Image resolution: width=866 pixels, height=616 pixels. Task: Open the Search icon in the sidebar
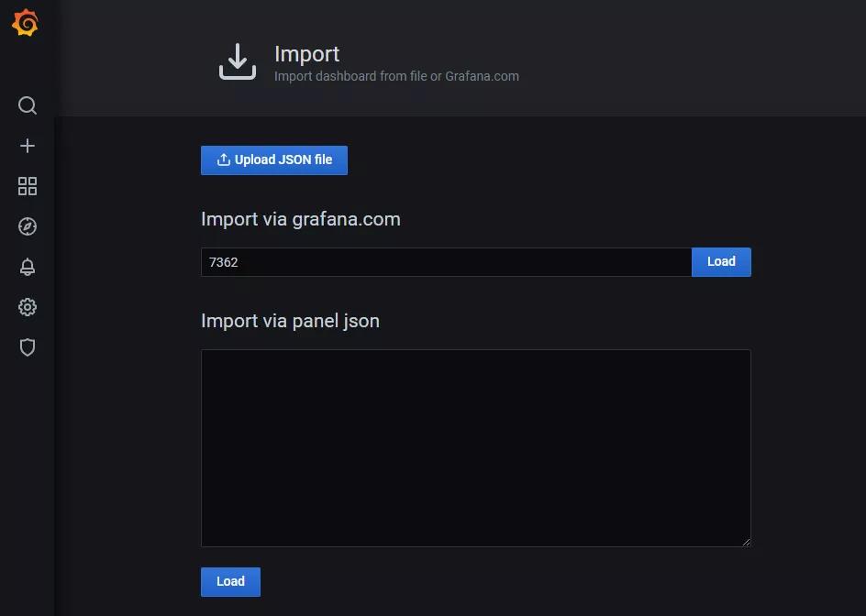coord(28,105)
